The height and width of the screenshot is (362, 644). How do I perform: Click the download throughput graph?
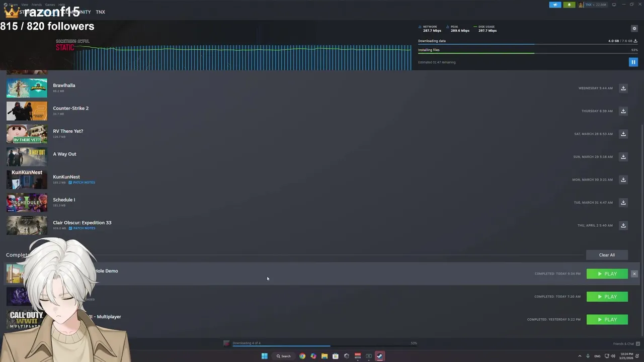(243, 58)
